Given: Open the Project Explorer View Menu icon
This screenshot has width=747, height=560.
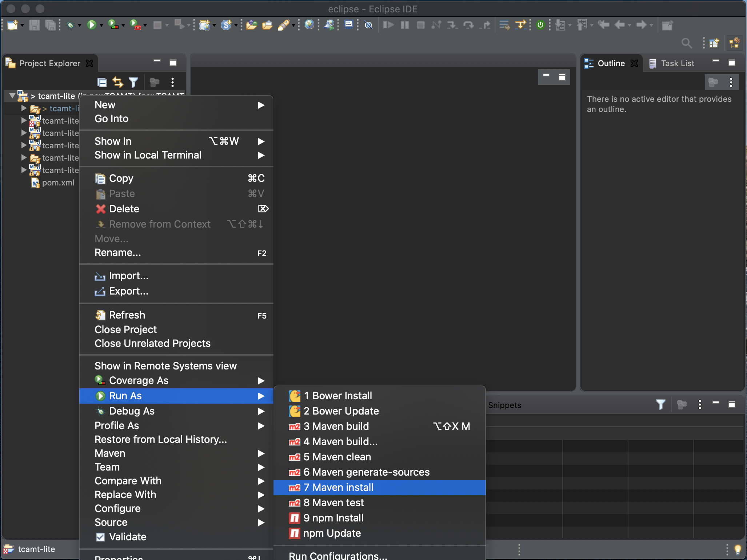Looking at the screenshot, I should [x=172, y=83].
